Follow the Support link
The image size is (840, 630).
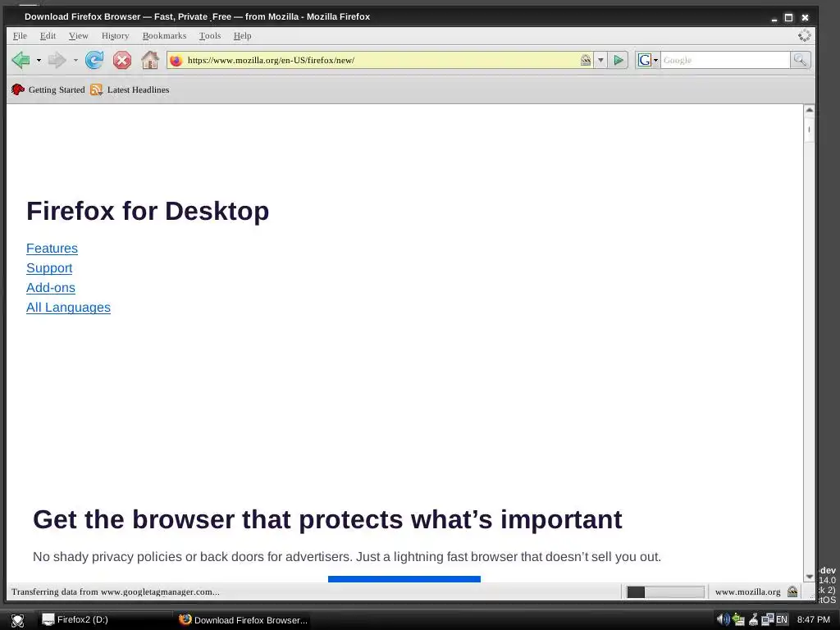(x=49, y=268)
